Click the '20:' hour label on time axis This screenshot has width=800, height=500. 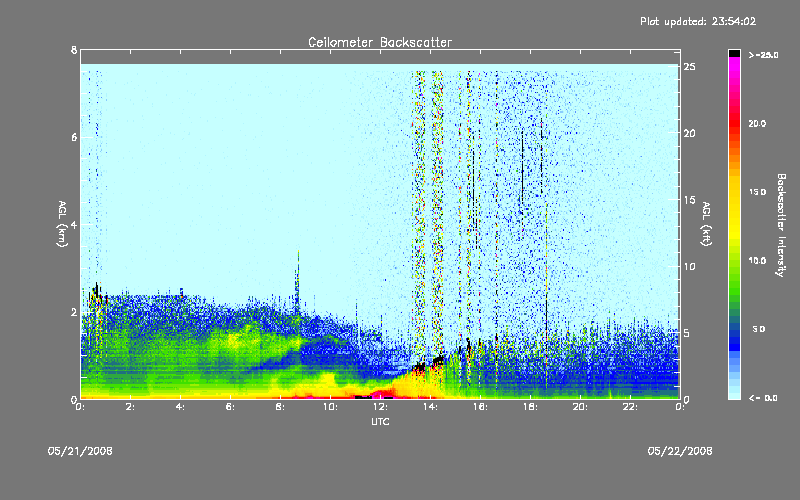click(580, 407)
